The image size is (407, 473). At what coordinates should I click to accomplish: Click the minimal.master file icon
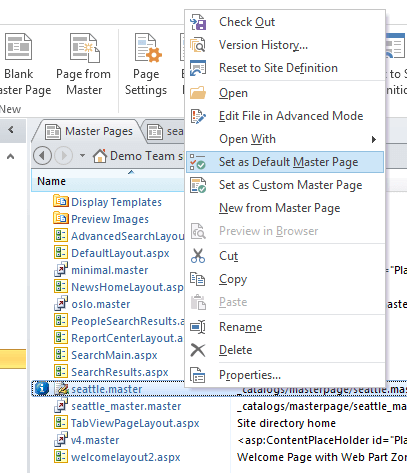pyautogui.click(x=61, y=270)
